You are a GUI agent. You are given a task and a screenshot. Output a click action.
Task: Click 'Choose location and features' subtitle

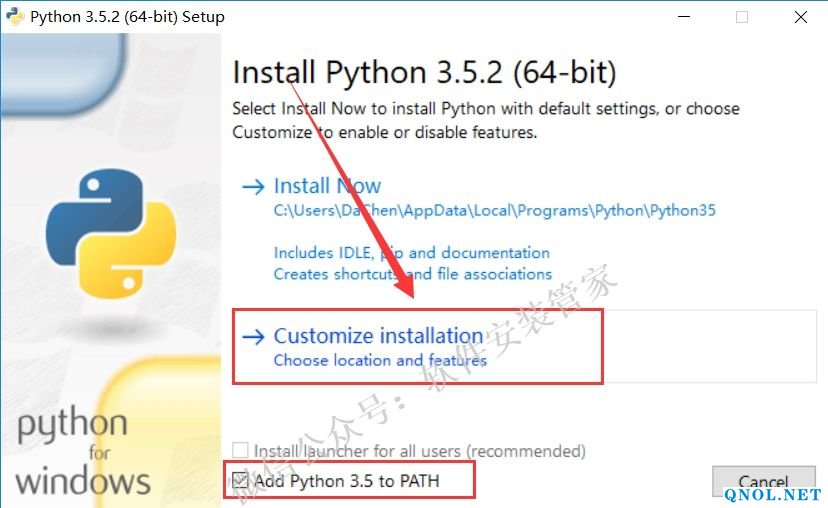coord(380,360)
